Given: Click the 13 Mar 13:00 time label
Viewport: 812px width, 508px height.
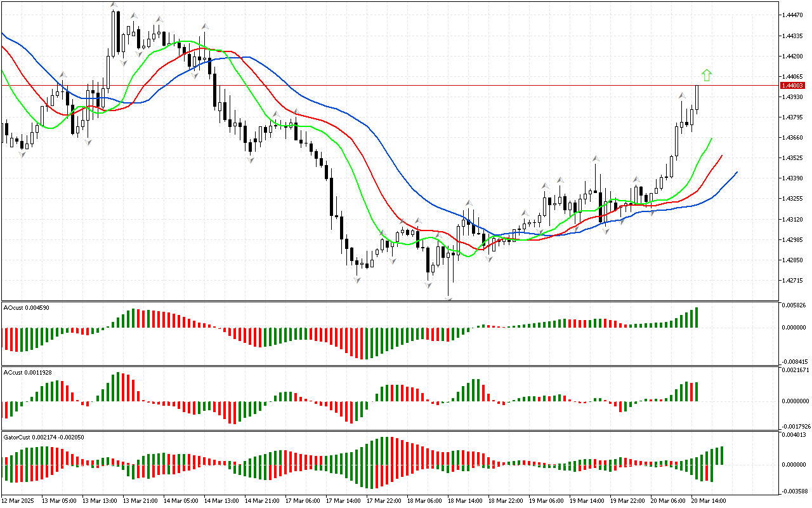Looking at the screenshot, I should [x=100, y=500].
